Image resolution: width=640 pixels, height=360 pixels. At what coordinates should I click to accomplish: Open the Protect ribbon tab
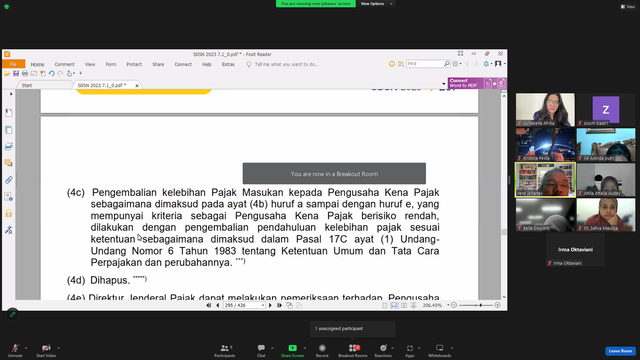coord(134,64)
